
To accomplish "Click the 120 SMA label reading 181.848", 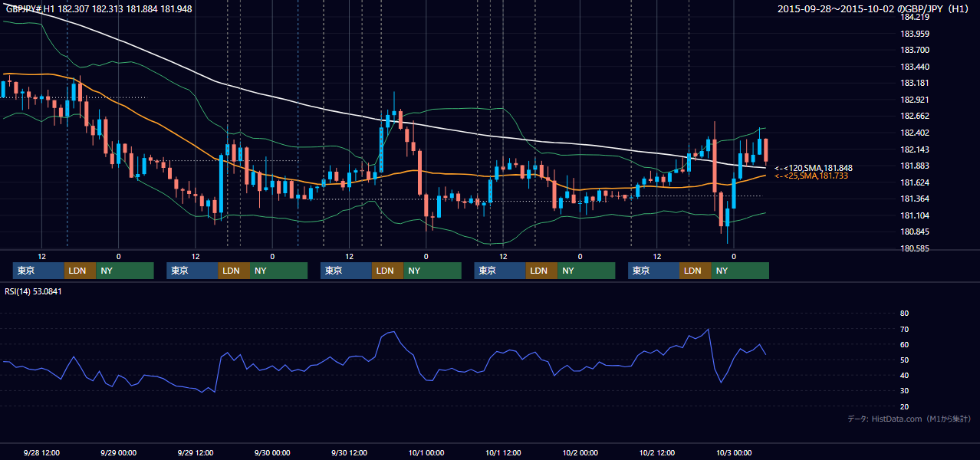I will pyautogui.click(x=813, y=168).
